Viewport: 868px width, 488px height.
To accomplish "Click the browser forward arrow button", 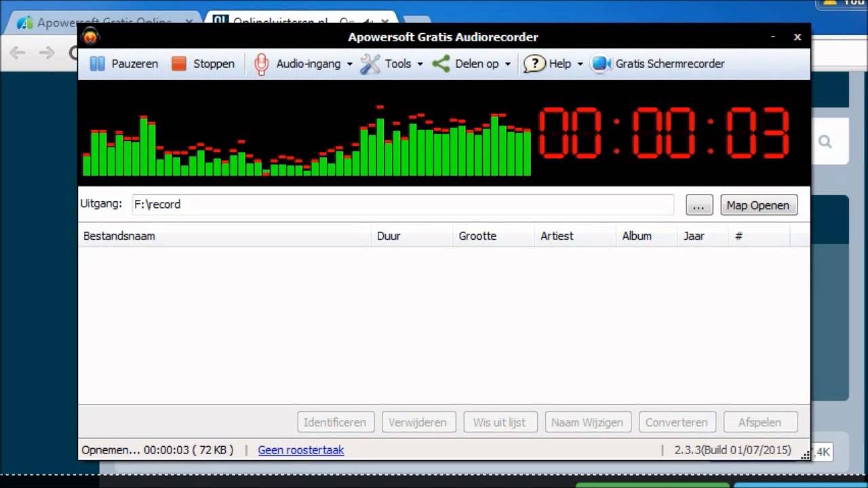I will (x=46, y=53).
